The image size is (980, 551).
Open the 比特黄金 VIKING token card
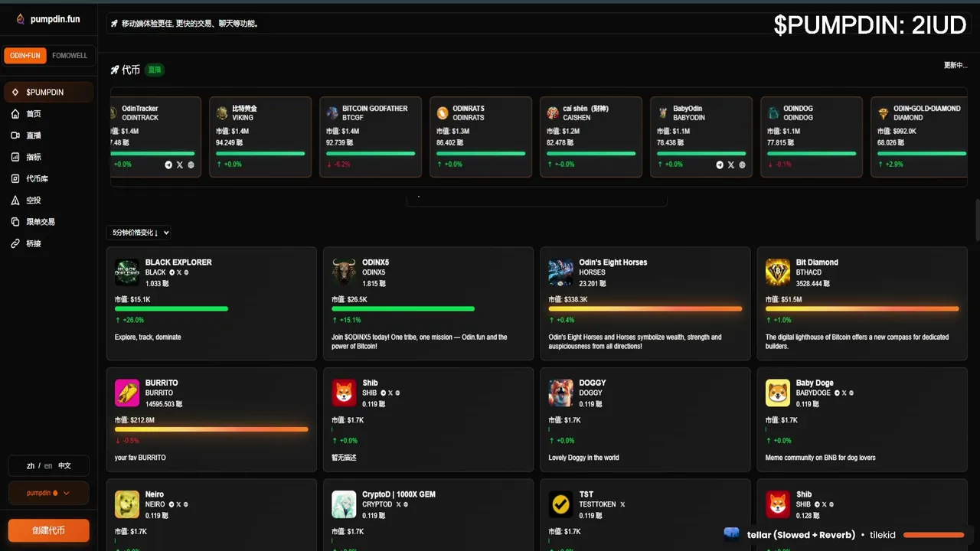tap(261, 137)
